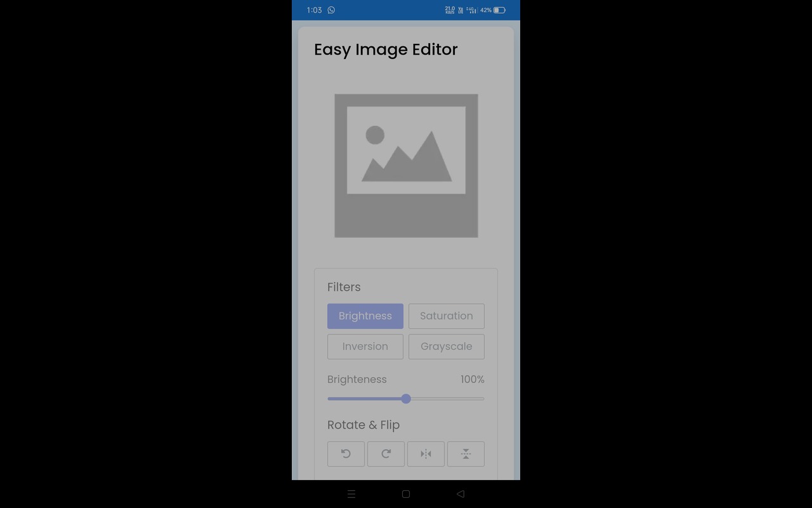
Task: Open recent apps from the navigation bar
Action: (x=351, y=494)
